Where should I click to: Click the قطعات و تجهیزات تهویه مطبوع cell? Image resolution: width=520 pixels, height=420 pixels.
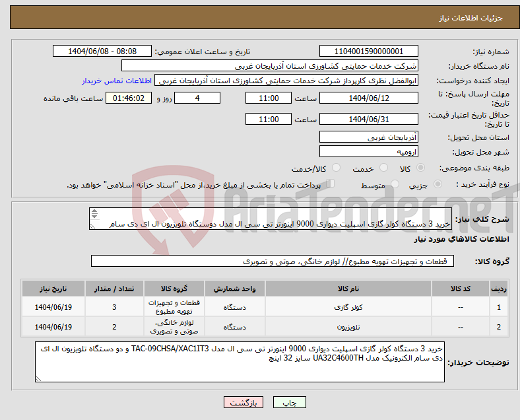174,307
